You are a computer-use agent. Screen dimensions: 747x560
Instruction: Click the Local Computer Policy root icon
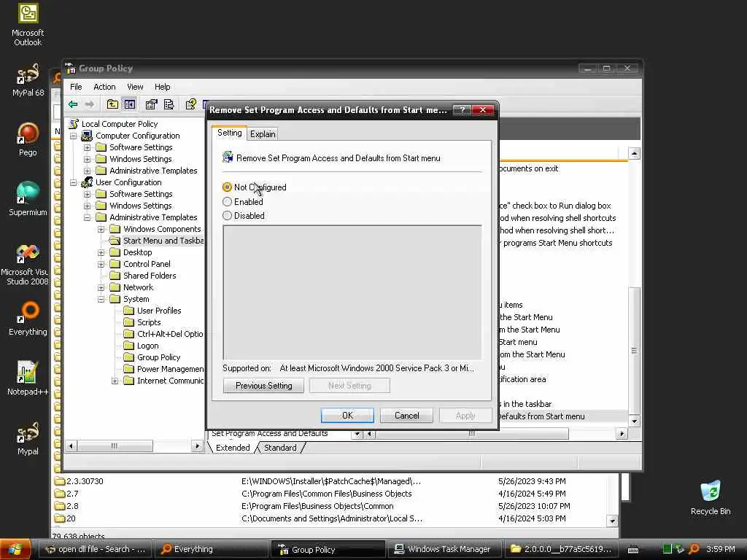(74, 124)
